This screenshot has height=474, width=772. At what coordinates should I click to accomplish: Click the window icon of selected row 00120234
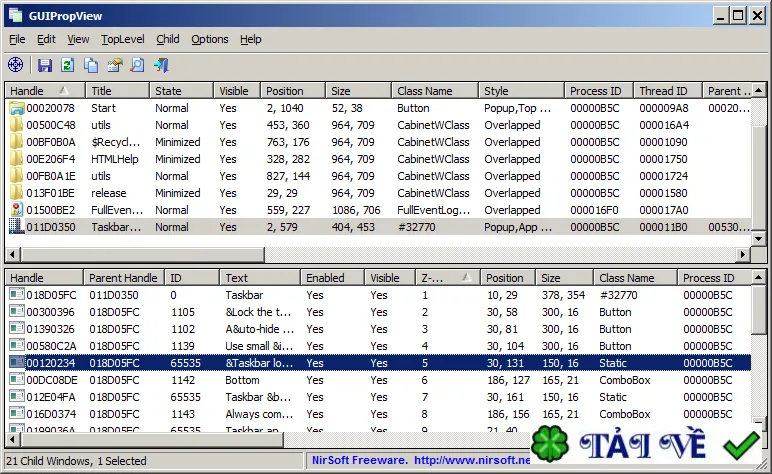point(17,363)
